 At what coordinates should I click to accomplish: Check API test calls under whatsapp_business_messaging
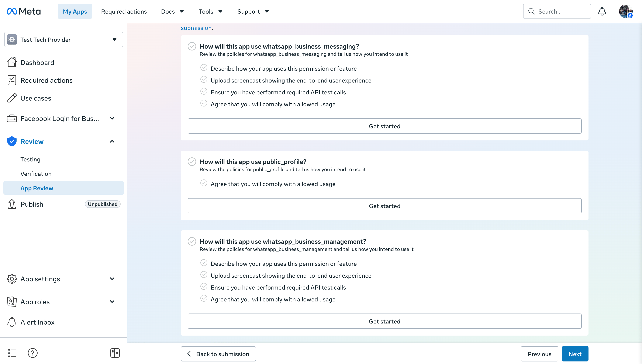point(204,91)
